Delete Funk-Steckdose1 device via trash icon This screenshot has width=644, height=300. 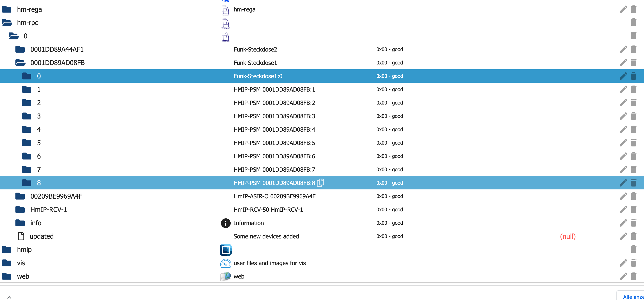(x=633, y=63)
